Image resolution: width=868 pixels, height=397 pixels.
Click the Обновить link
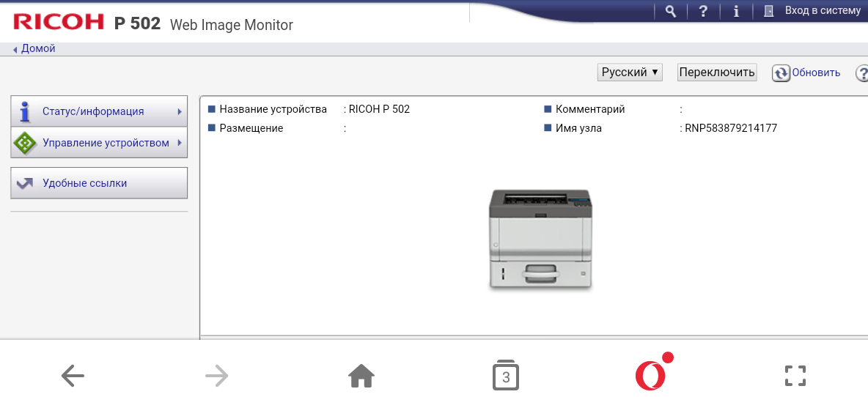pyautogui.click(x=816, y=73)
